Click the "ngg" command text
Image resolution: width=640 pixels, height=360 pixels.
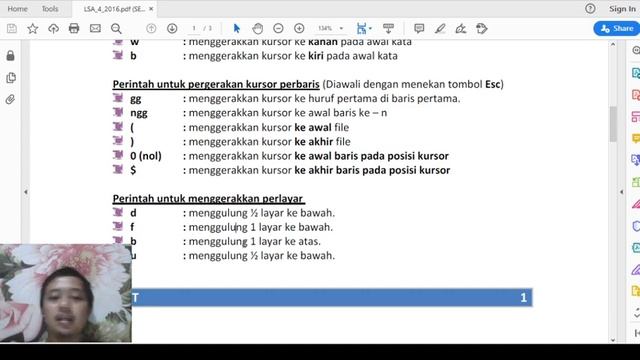click(x=139, y=113)
